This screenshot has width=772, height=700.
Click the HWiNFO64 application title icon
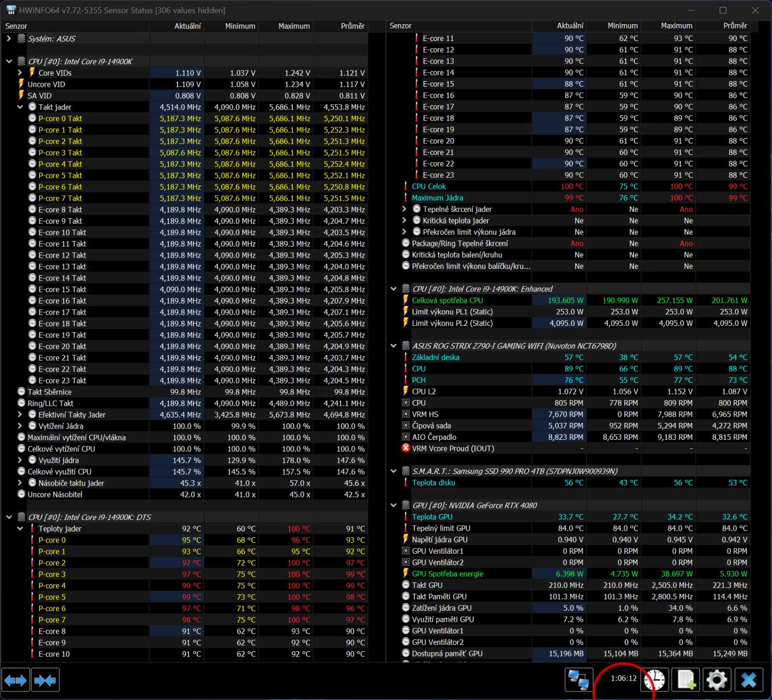point(11,10)
